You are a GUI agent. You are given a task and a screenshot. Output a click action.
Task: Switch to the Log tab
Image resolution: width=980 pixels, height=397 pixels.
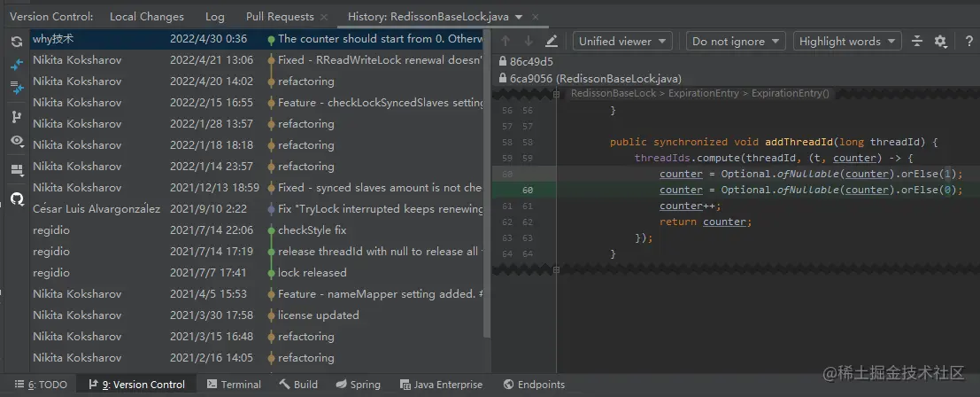214,17
